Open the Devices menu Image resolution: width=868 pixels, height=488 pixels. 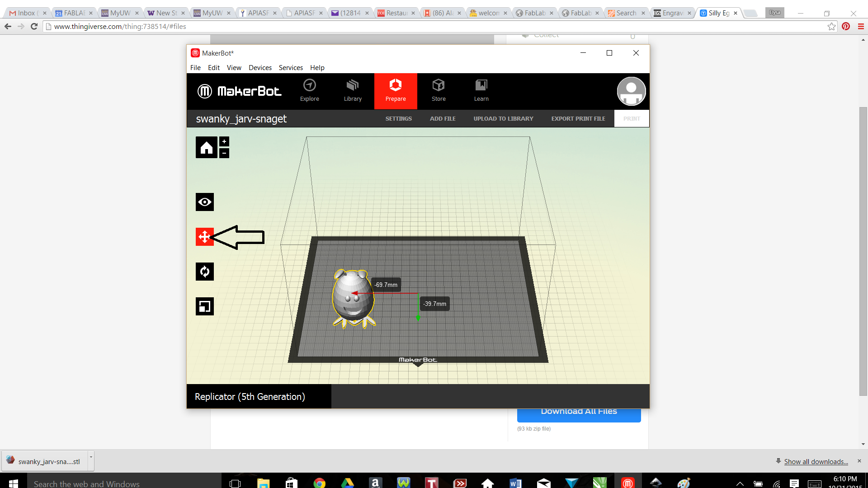point(260,67)
